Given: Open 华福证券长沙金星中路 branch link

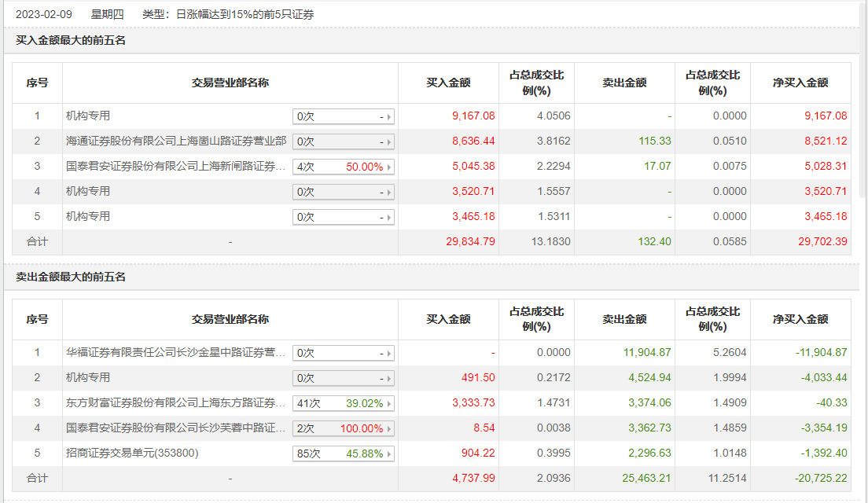Looking at the screenshot, I should click(176, 353).
